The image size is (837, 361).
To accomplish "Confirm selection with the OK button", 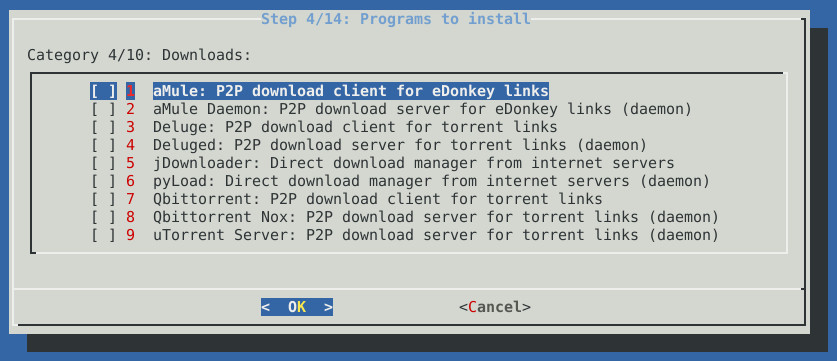I will tap(297, 307).
